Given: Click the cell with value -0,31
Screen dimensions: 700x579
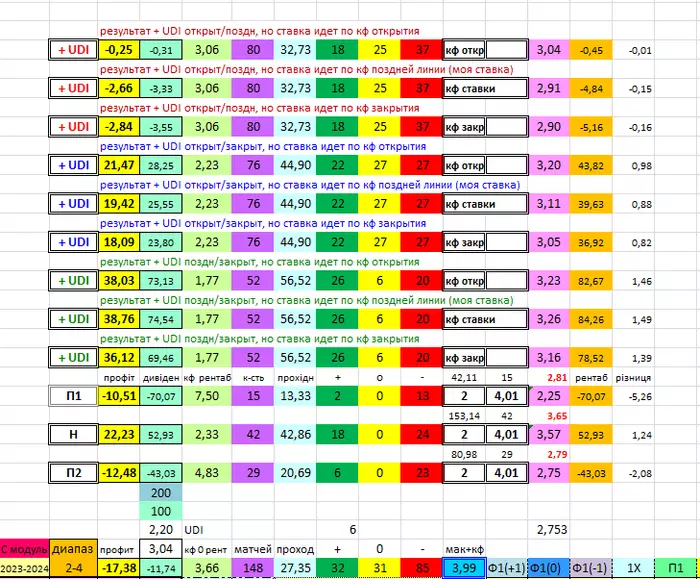Looking at the screenshot, I should 161,50.
